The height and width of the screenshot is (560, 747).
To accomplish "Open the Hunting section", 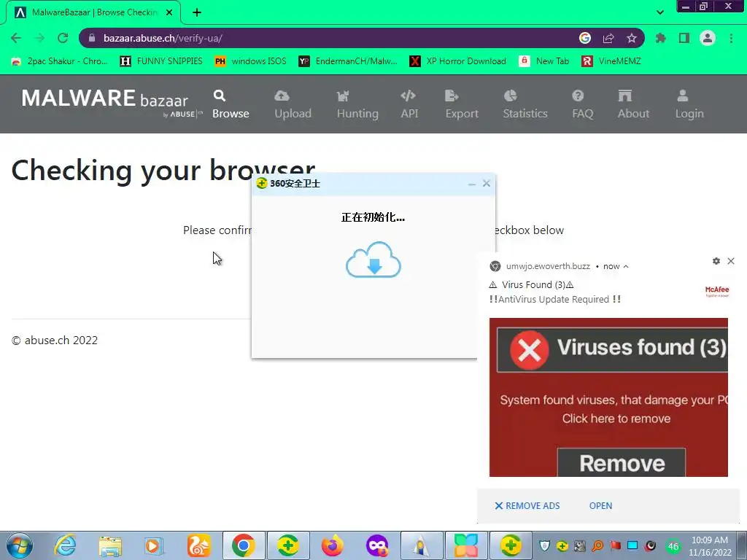I will tap(357, 104).
